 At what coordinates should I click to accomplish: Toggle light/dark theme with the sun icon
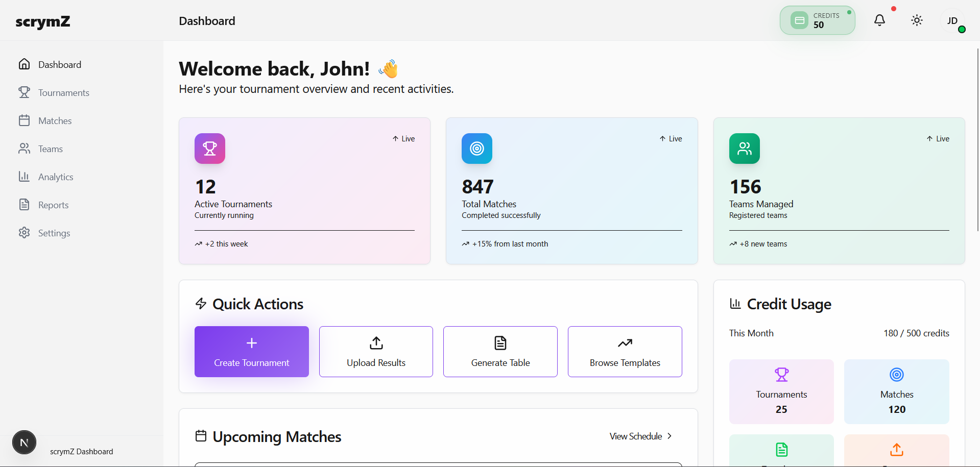point(917,20)
